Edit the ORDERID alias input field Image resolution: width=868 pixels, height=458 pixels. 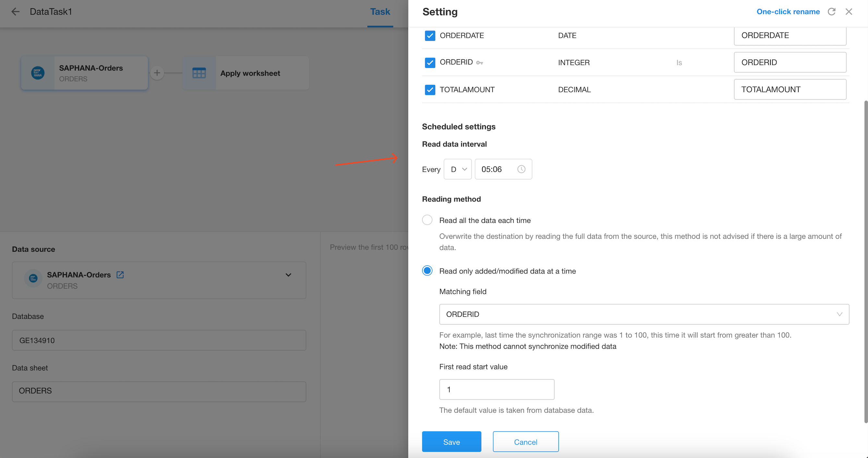[x=790, y=62]
